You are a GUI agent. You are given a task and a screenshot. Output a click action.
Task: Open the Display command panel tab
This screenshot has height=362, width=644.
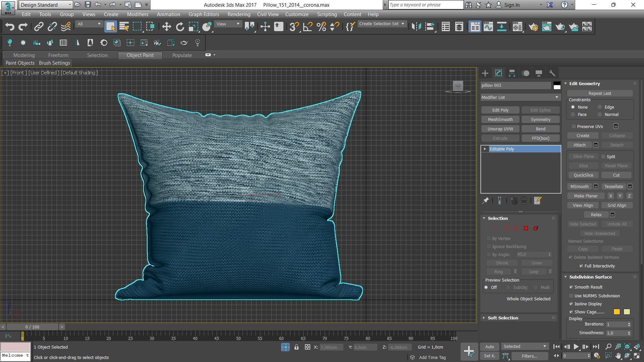pos(539,73)
